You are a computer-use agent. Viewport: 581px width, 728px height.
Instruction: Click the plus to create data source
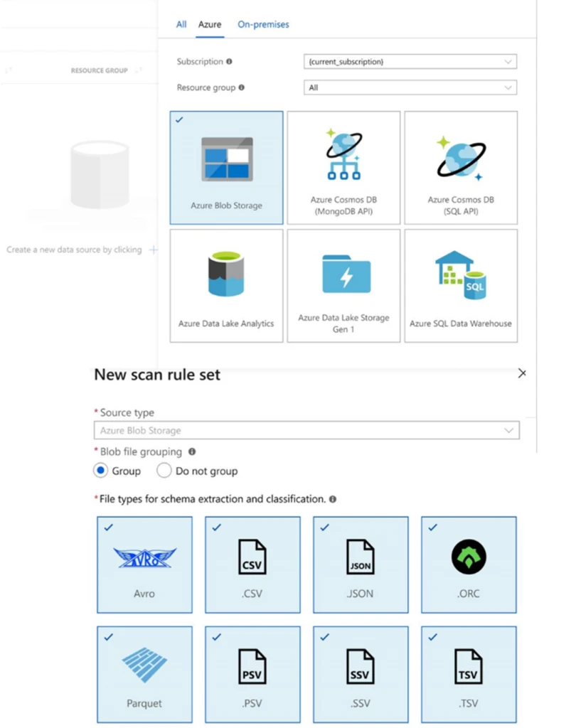pyautogui.click(x=153, y=250)
